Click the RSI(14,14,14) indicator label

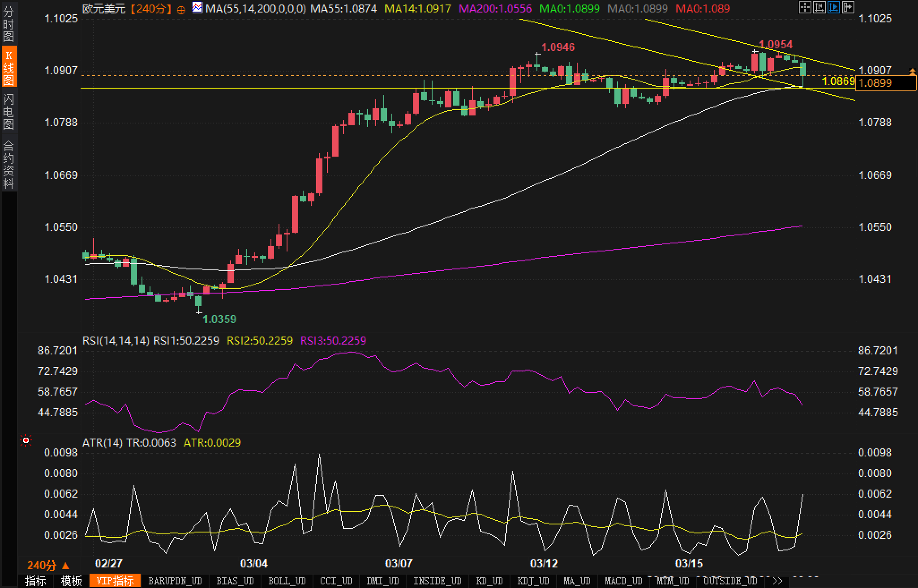(x=116, y=341)
